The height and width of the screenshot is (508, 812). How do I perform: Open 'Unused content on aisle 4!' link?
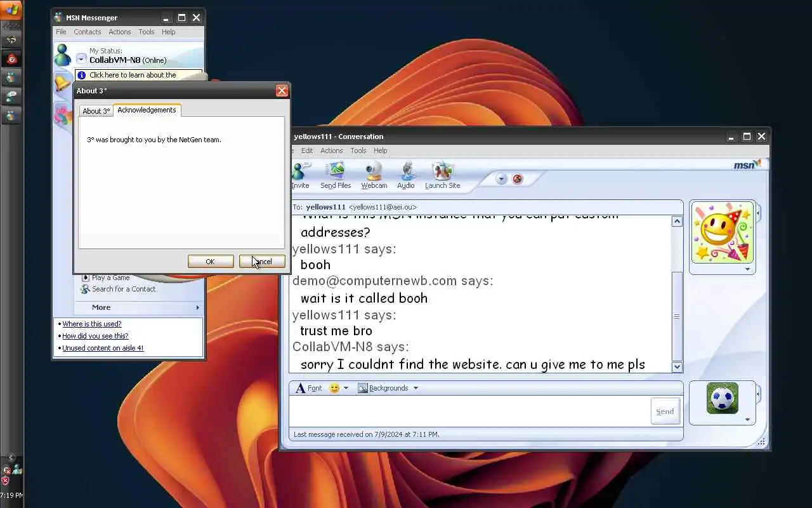pyautogui.click(x=103, y=348)
